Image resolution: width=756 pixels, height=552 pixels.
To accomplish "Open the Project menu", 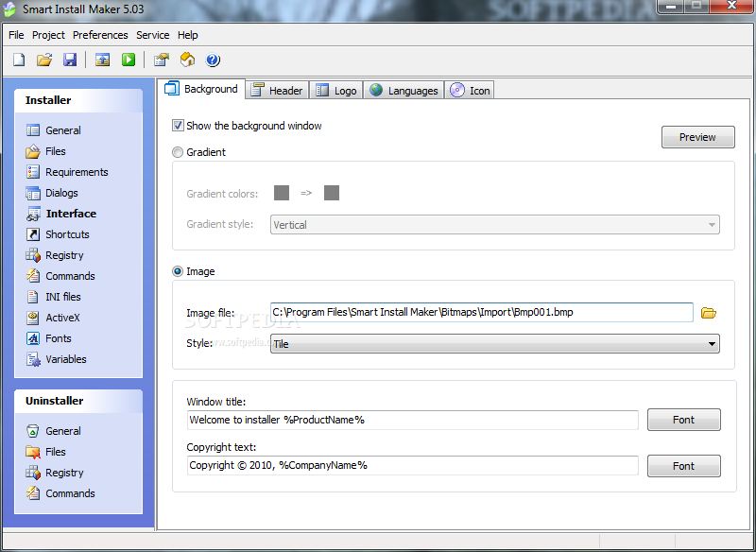I will click(48, 35).
